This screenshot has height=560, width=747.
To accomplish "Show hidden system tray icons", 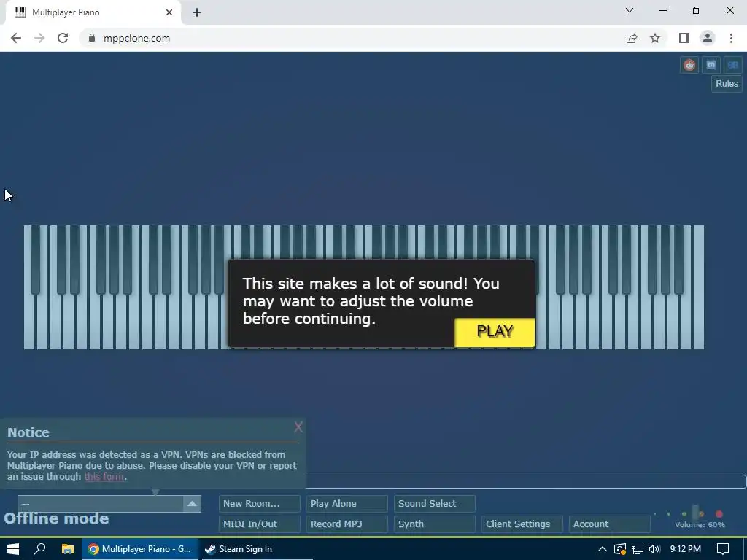I will pyautogui.click(x=602, y=549).
